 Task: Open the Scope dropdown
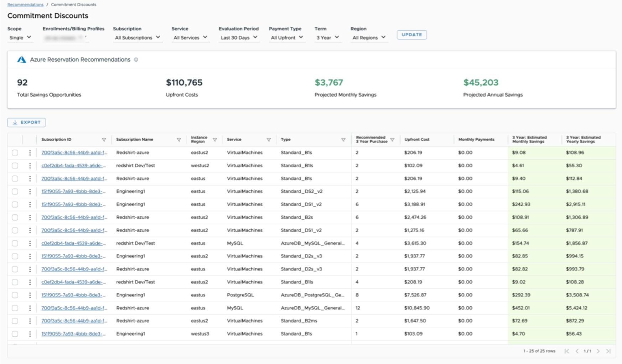click(x=20, y=37)
